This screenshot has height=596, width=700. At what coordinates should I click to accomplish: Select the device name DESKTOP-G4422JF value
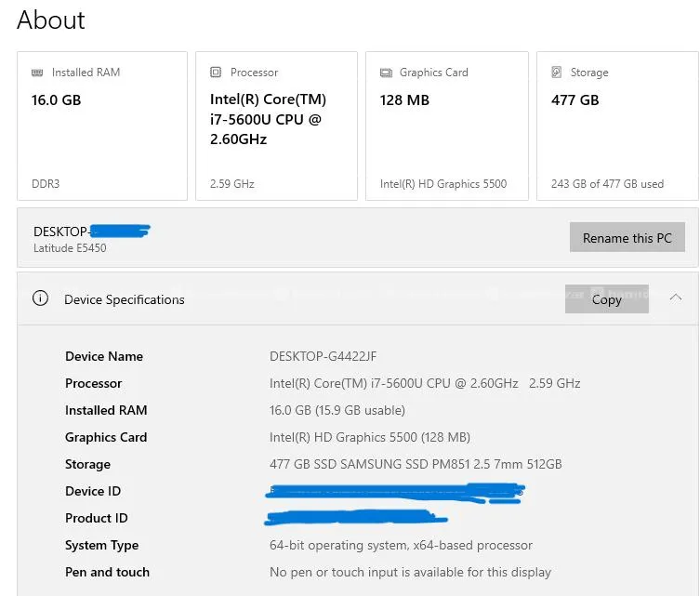pyautogui.click(x=323, y=356)
